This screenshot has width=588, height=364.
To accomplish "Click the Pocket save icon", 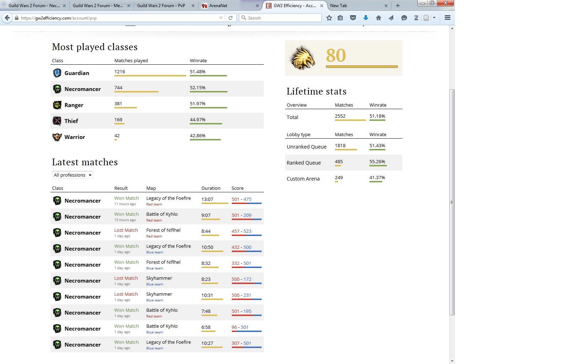I will (353, 18).
